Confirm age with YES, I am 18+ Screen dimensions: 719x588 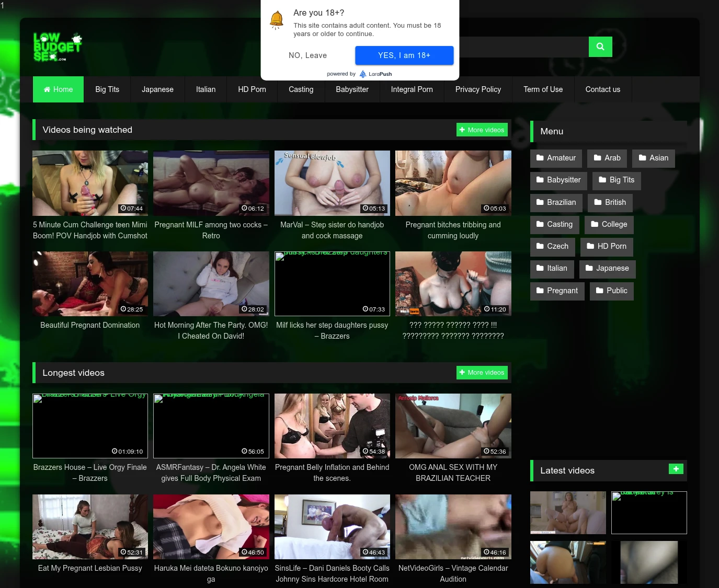404,55
